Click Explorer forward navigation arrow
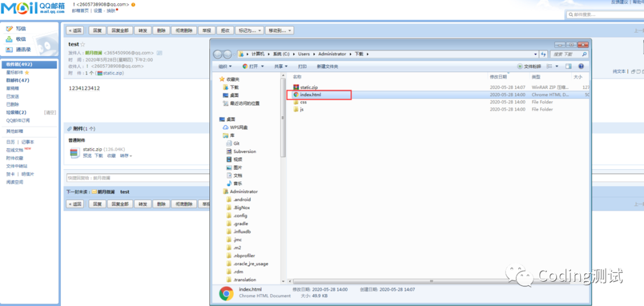 (x=227, y=55)
